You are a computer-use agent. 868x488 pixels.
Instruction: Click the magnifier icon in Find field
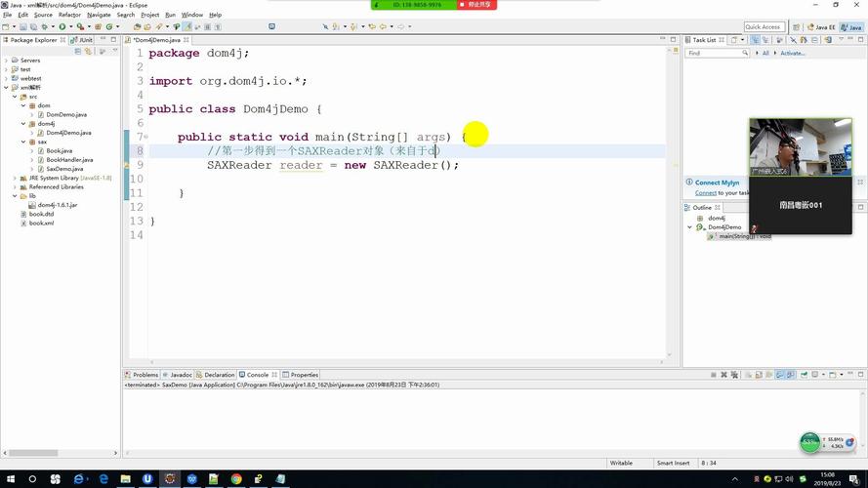tap(745, 53)
